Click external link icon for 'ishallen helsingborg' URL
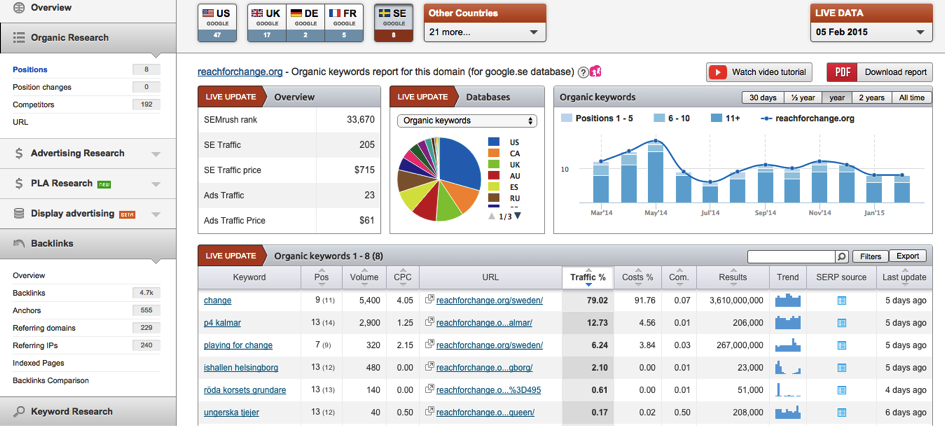The height and width of the screenshot is (426, 945). 429,367
